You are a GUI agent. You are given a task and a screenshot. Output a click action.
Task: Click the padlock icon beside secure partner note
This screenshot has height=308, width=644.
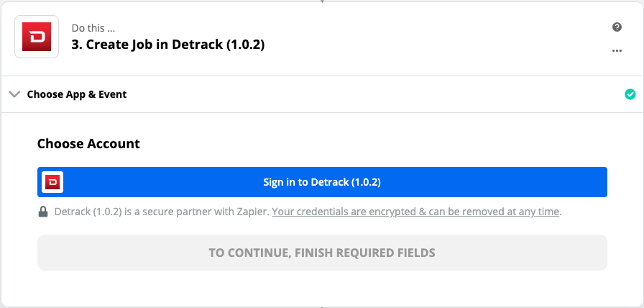43,212
